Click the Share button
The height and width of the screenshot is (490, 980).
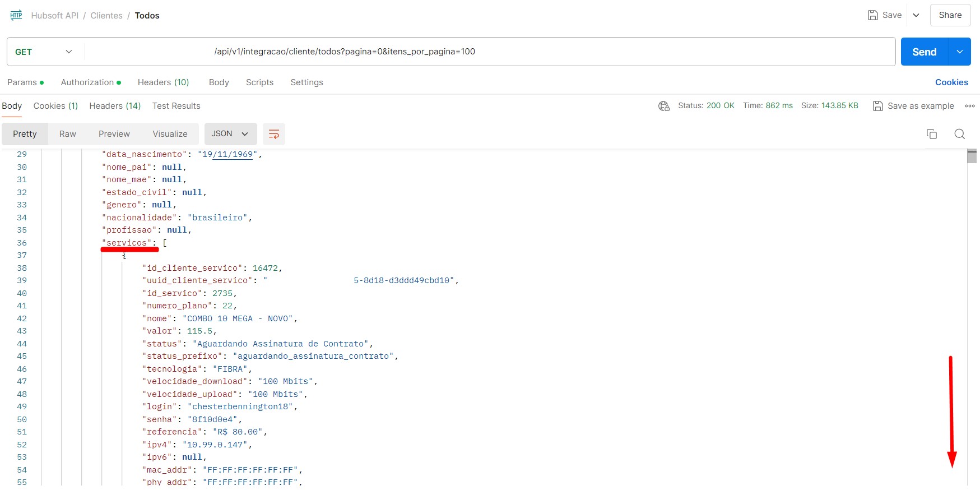click(950, 15)
